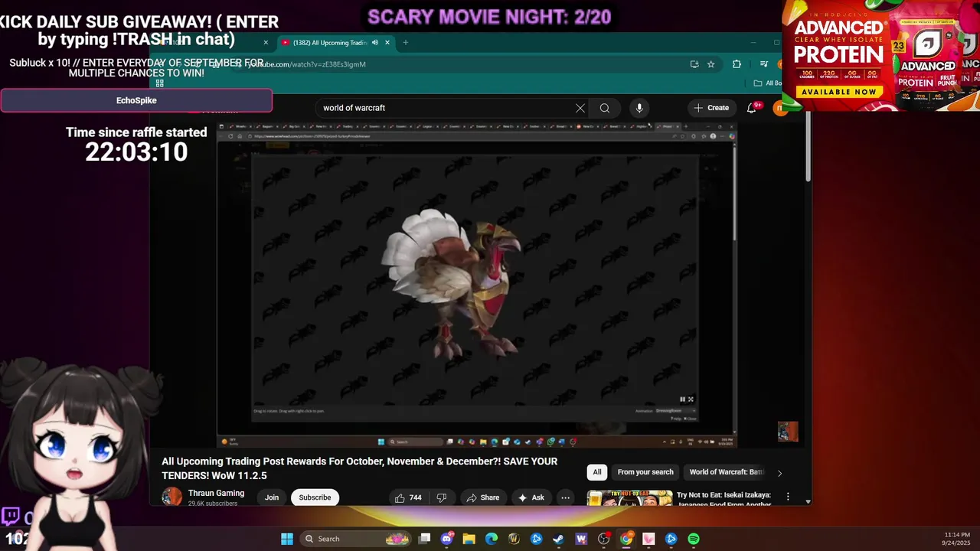Click the taskbar Search box
This screenshot has width=980, height=551.
click(356, 539)
